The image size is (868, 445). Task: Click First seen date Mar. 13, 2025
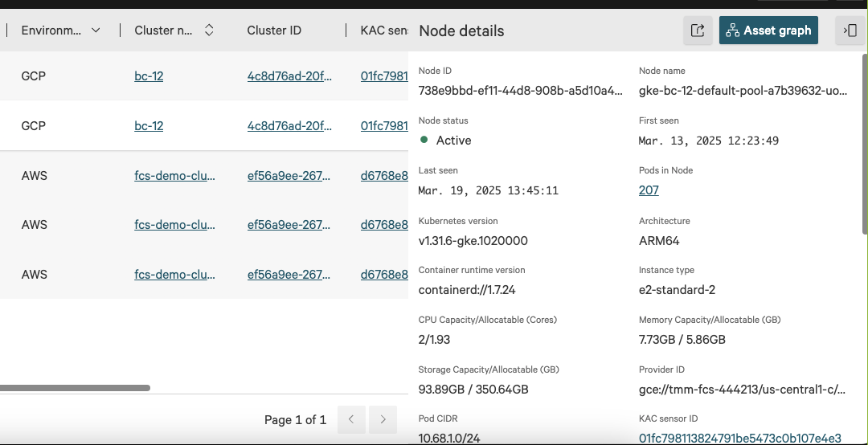coord(709,141)
